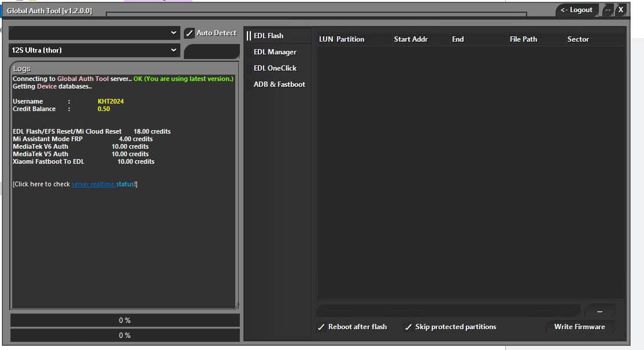Screen dimensions: 644x350
Task: Click the blank button beside model dropdown
Action: coord(212,51)
